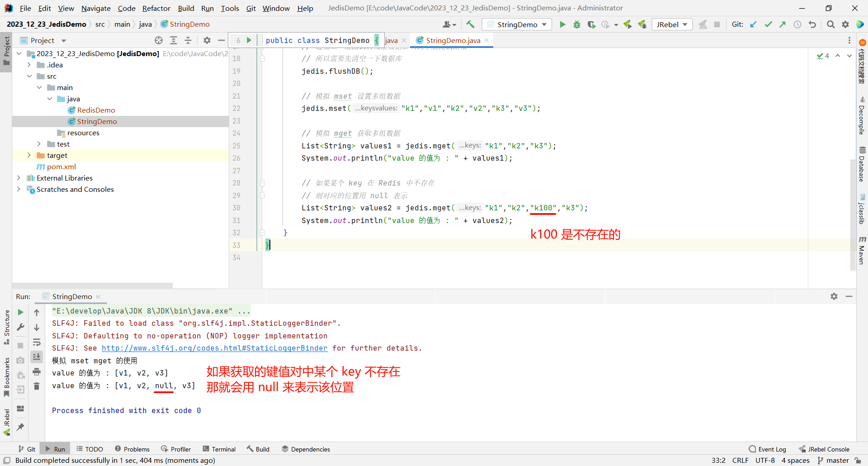Open Event Log at bottom right

768,449
